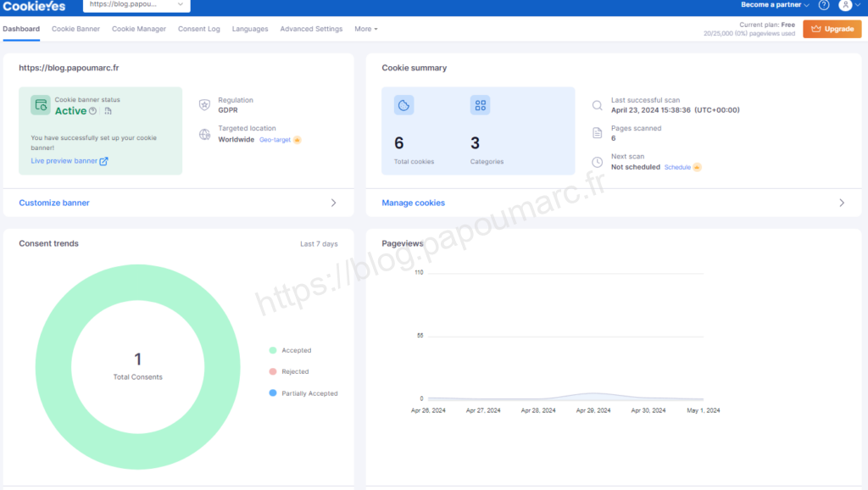Open the user account dropdown

pos(848,5)
